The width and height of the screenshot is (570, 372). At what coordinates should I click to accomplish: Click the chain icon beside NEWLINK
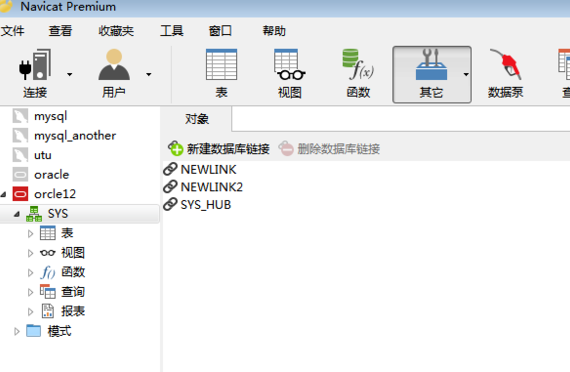[170, 169]
